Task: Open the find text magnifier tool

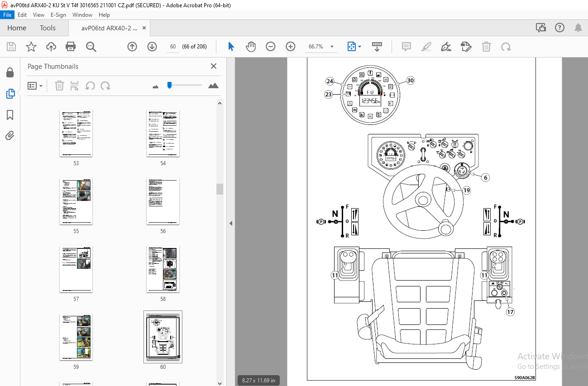Action: click(91, 47)
